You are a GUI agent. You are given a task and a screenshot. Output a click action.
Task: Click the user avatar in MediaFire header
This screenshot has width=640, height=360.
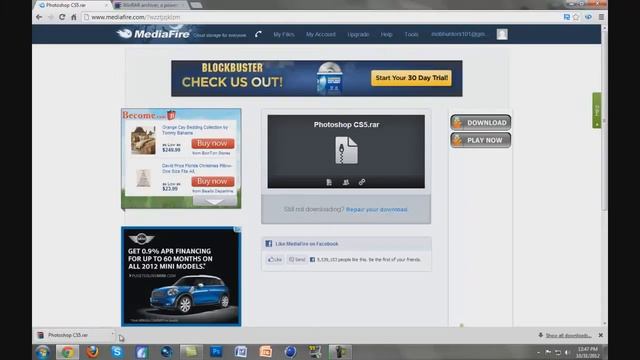coord(502,34)
